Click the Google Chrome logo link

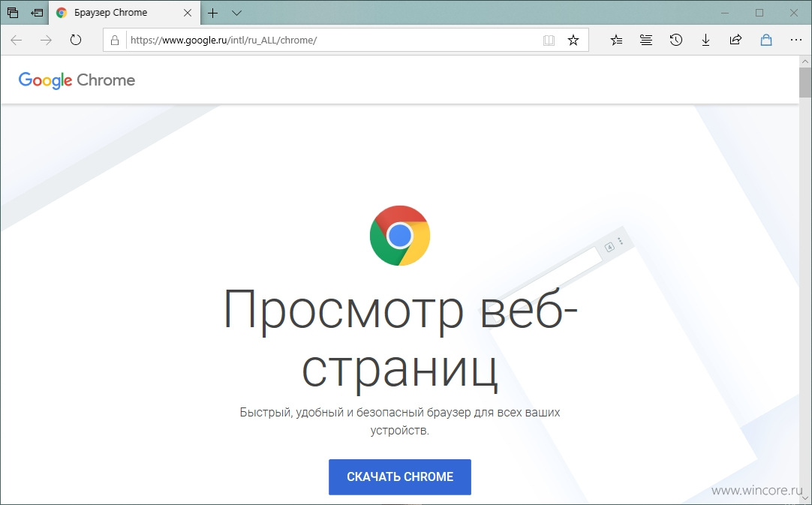tap(77, 80)
